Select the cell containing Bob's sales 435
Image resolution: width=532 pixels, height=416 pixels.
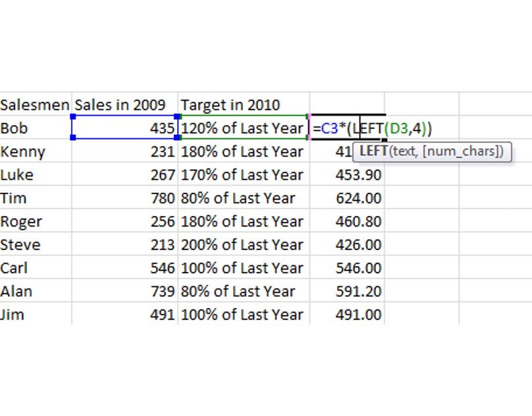(125, 128)
